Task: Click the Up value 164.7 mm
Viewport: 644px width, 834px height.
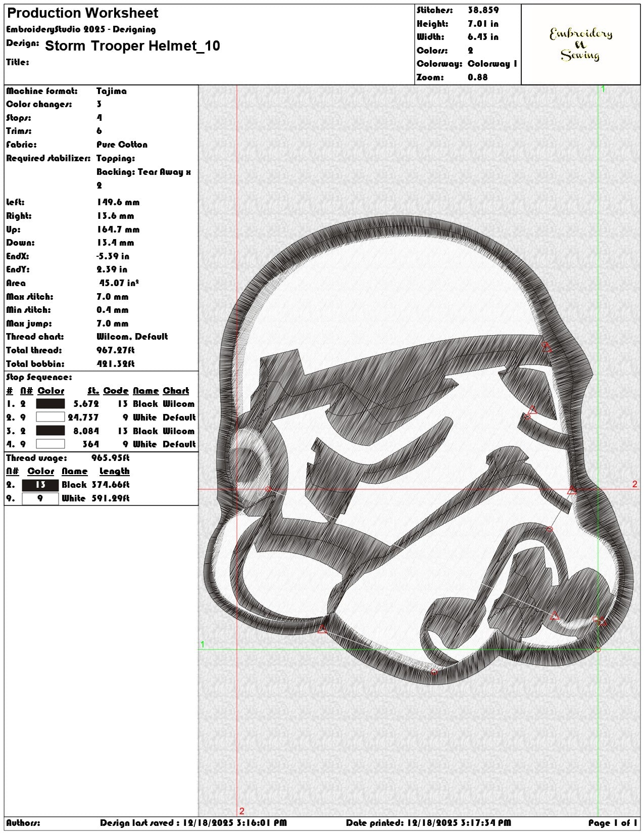Action: click(x=118, y=229)
